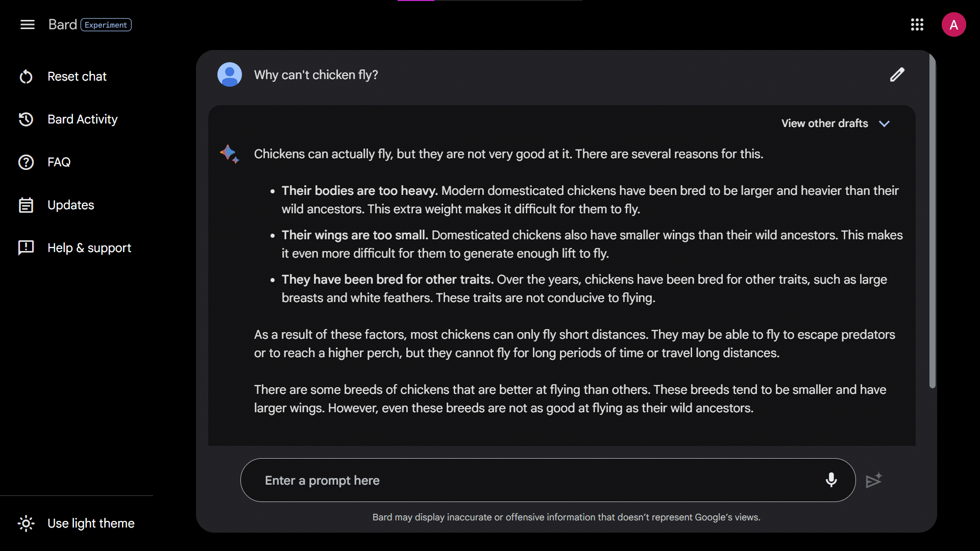Expand View other drafts
The width and height of the screenshot is (980, 551).
tap(824, 123)
